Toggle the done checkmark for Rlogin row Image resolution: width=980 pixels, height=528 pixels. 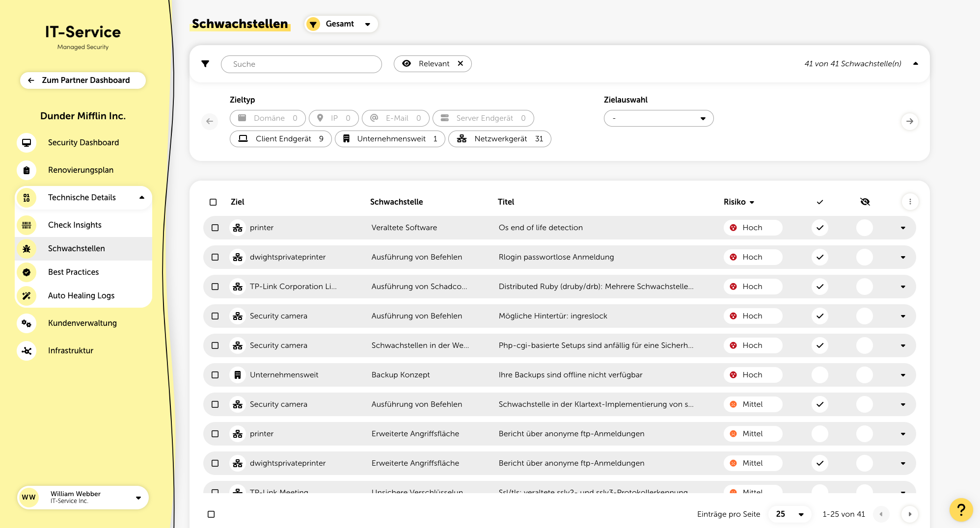click(819, 257)
